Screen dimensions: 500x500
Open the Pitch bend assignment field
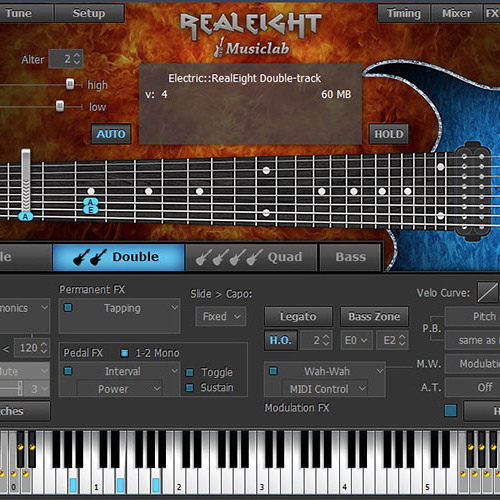[x=472, y=316]
